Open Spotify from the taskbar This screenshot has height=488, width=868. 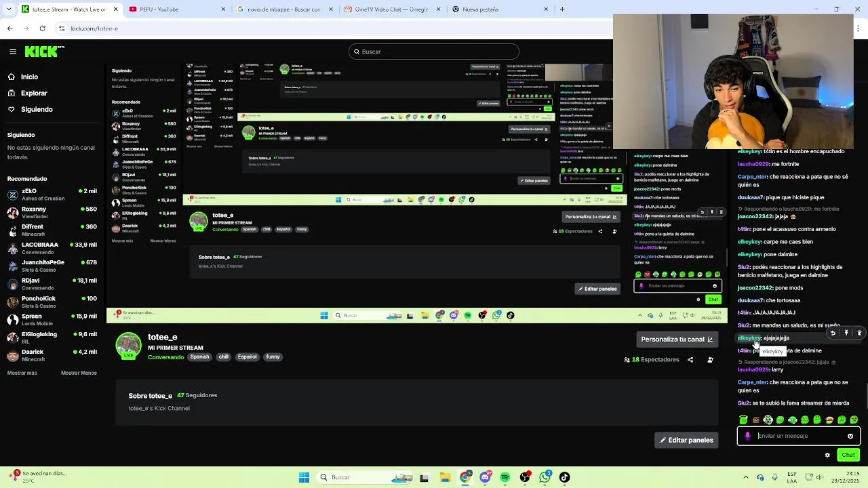point(505,478)
